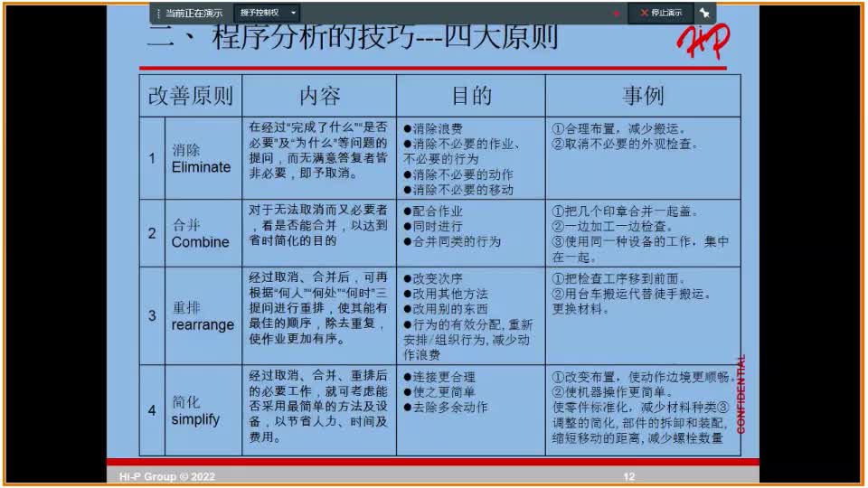
Task: Click the 当前正在演示 status label
Action: point(193,14)
